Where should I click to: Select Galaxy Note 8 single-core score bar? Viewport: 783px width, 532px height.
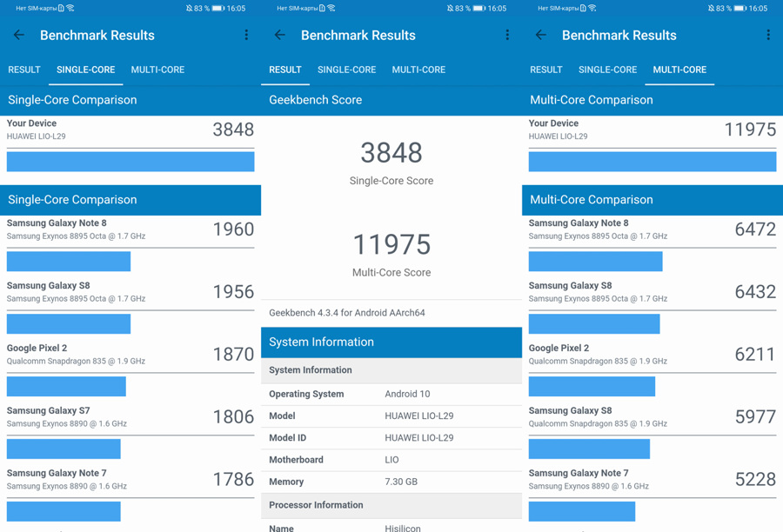tap(69, 262)
